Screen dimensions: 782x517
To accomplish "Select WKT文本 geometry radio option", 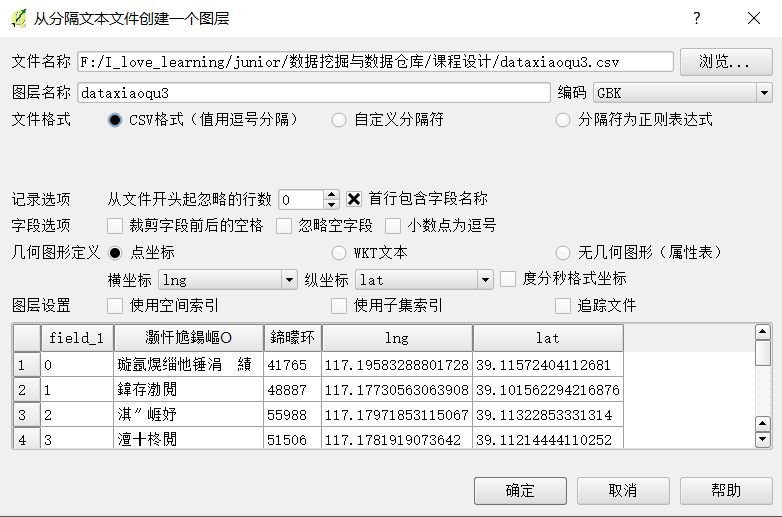I will (339, 253).
